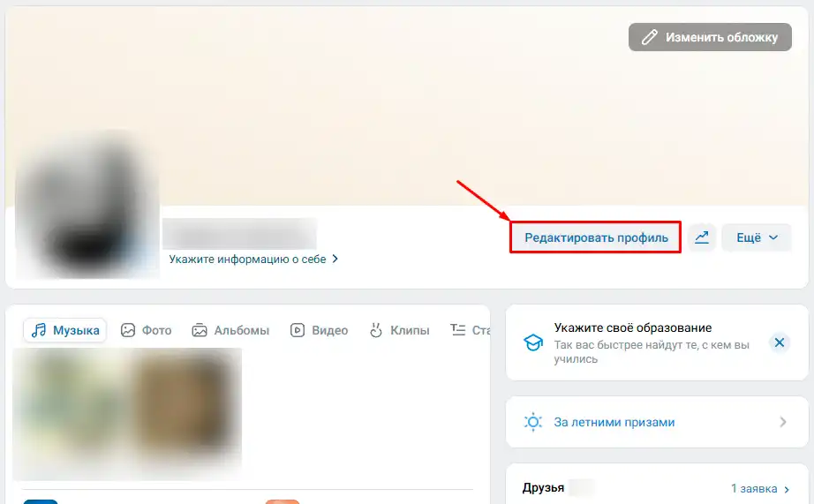Viewport: 814px width, 504px height.
Task: Click the chevron after Укажите информацию о себе
Action: pyautogui.click(x=335, y=259)
